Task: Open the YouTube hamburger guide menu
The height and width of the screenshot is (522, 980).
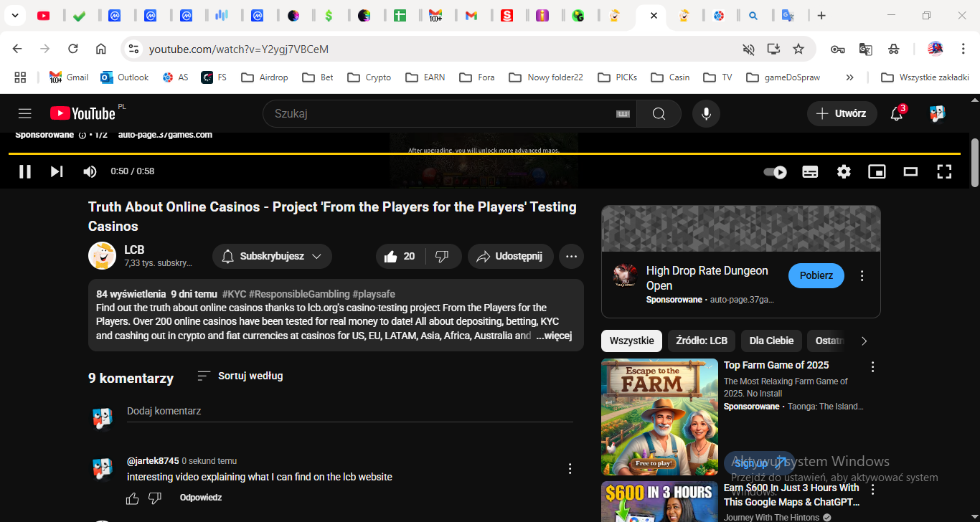Action: (x=25, y=113)
